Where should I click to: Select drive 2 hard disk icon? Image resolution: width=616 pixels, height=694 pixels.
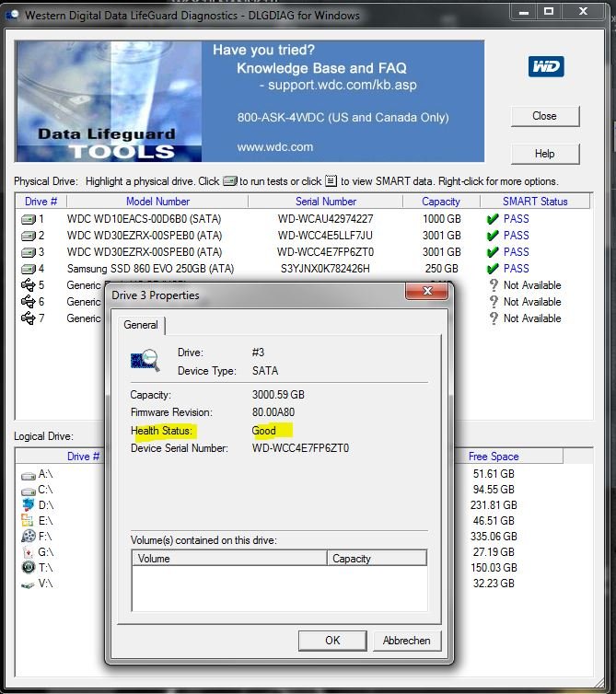29,236
